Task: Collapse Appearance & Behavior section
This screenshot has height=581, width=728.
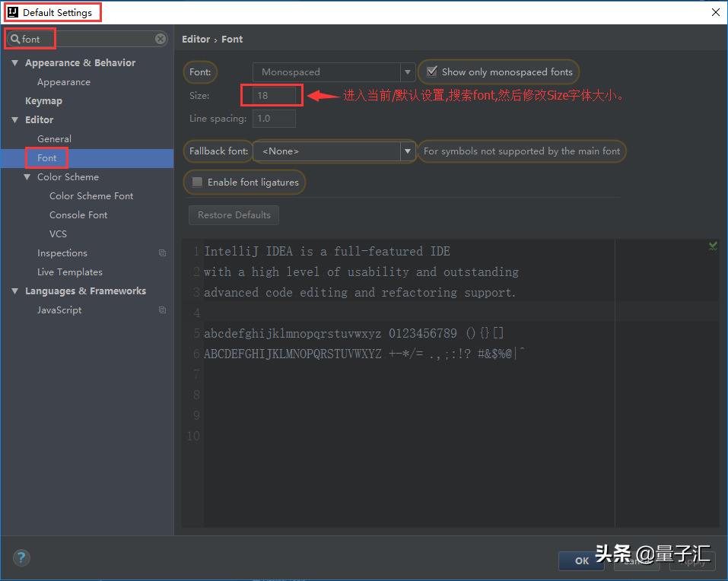Action: point(15,62)
